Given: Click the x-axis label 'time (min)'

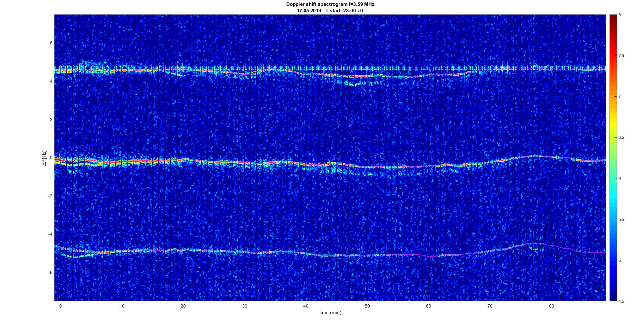Looking at the screenshot, I should pyautogui.click(x=330, y=313).
